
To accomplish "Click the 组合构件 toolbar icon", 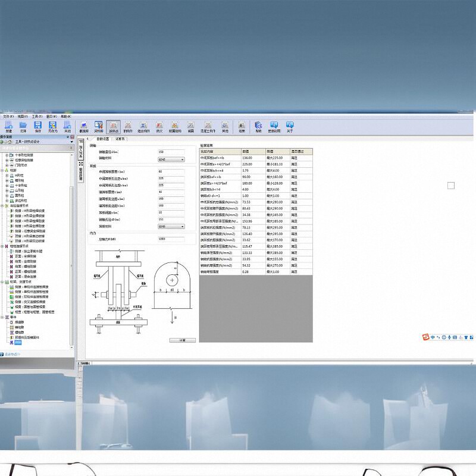I will [x=143, y=126].
